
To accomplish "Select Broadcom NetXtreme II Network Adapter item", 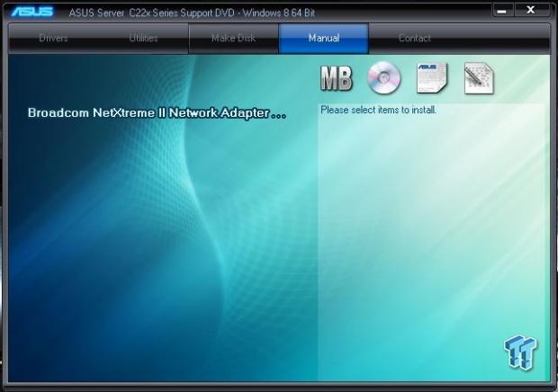I will tap(157, 113).
